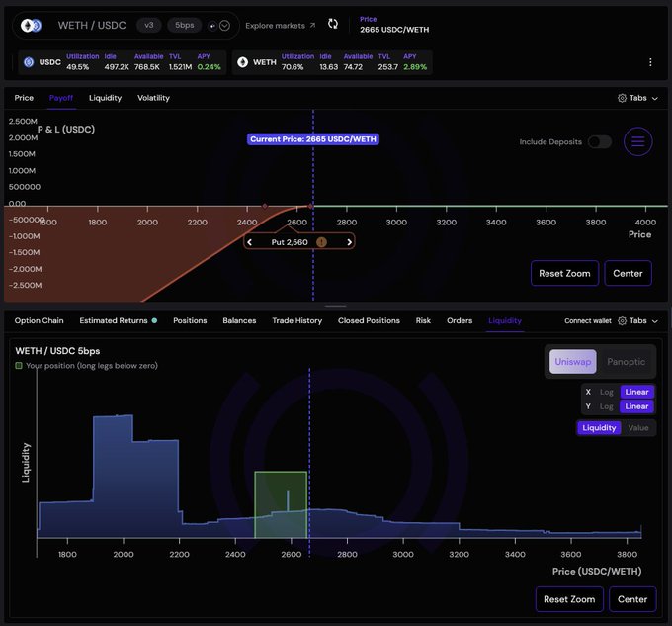This screenshot has width=672, height=626.
Task: Click the 5bps fee tier badge
Action: [x=184, y=26]
